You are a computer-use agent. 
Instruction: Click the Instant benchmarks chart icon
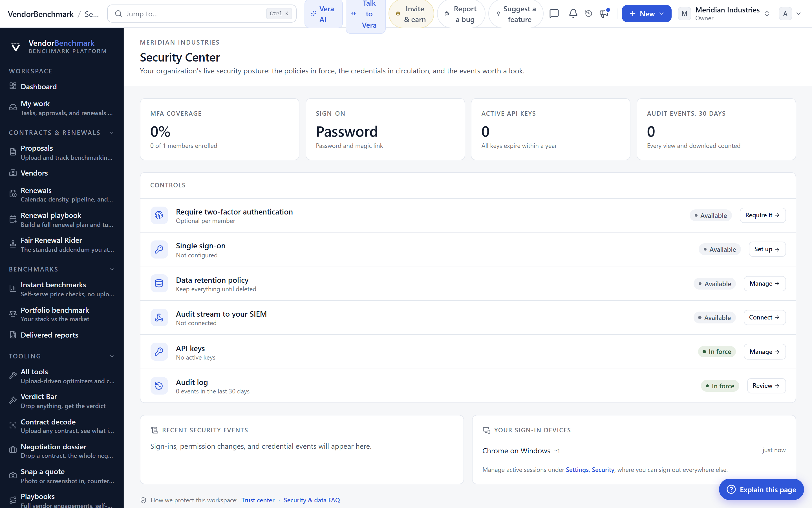[13, 289]
